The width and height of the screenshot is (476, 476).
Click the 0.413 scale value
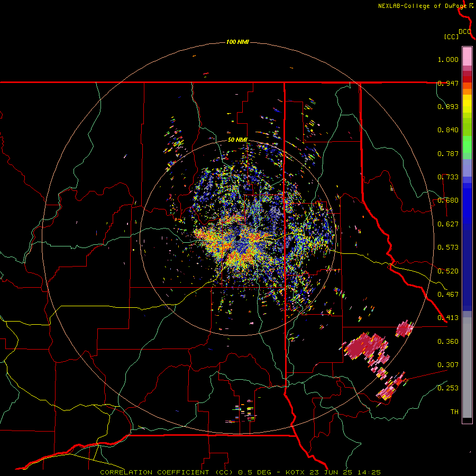448,318
